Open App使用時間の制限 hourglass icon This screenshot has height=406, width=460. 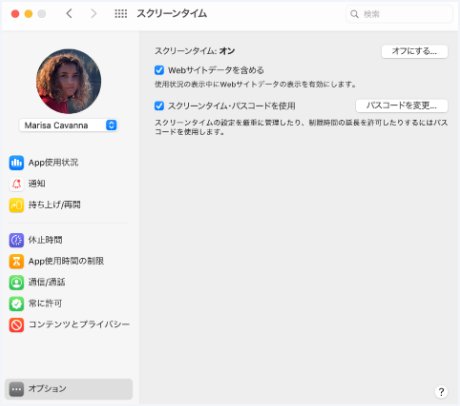point(16,261)
